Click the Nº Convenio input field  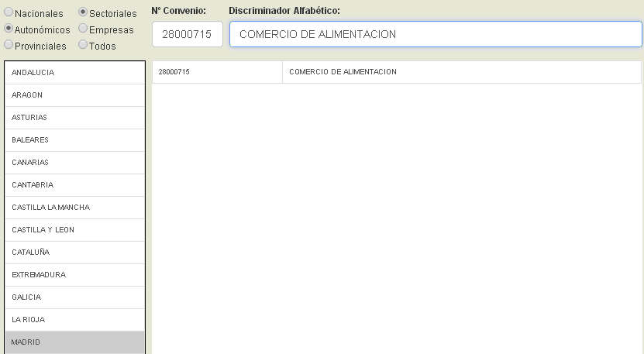coord(187,34)
